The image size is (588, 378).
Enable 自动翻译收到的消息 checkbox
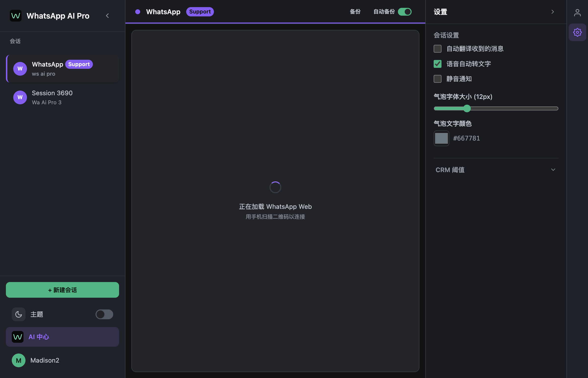(x=438, y=49)
